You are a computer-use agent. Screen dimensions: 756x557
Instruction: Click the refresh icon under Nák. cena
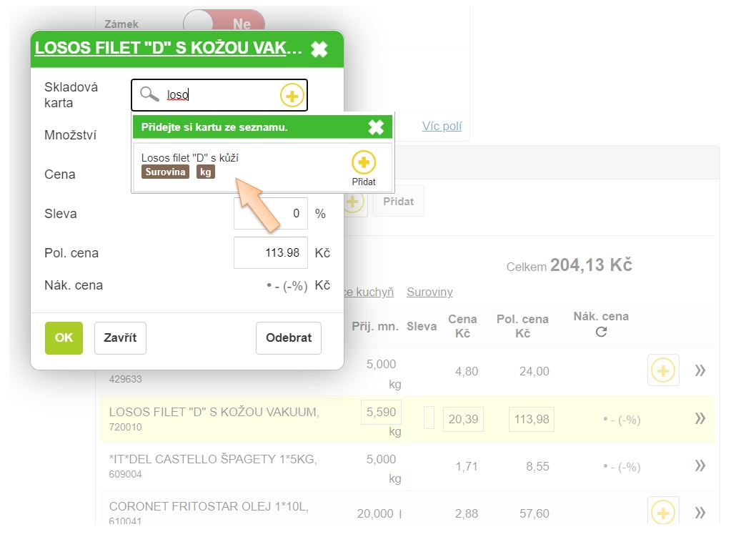pyautogui.click(x=601, y=332)
